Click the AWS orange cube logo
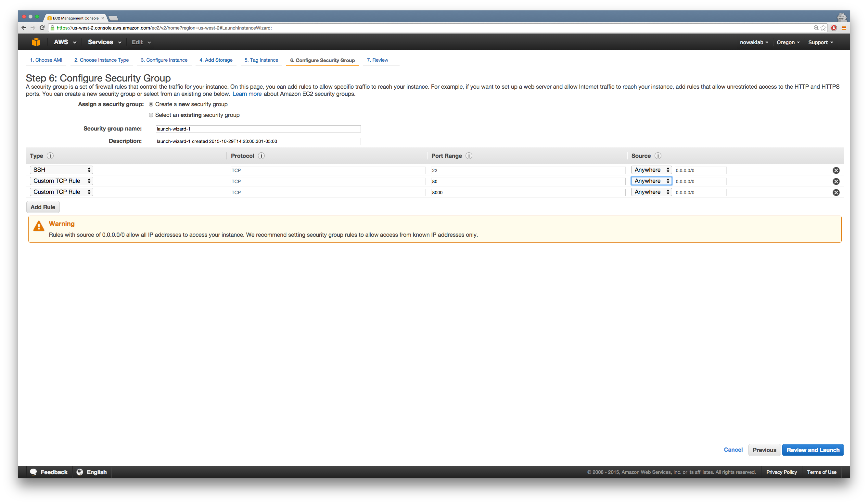Image resolution: width=868 pixels, height=504 pixels. click(36, 42)
